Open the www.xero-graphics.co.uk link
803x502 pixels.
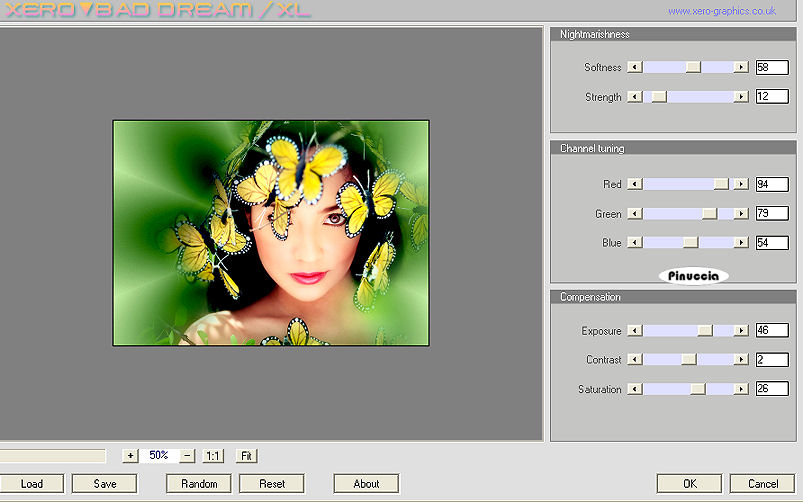tap(722, 11)
